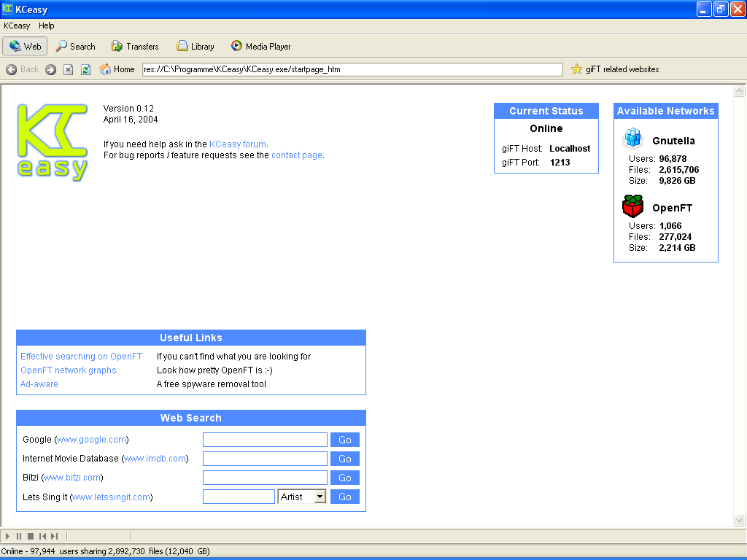Click the Pause button in media controls
The width and height of the screenshot is (747, 560).
[x=19, y=536]
